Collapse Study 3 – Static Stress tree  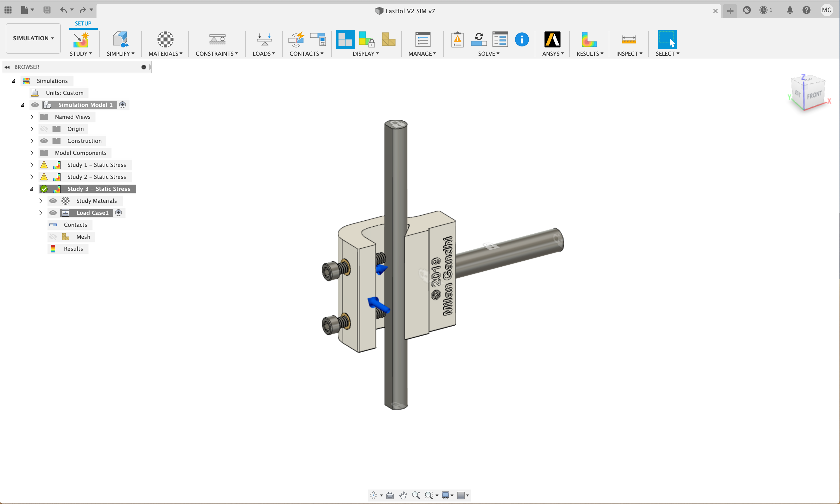(x=31, y=189)
